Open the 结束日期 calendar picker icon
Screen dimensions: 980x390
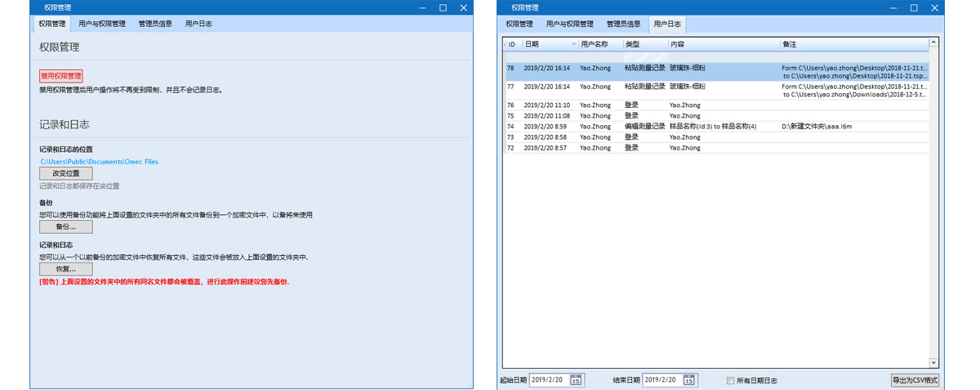coord(689,380)
